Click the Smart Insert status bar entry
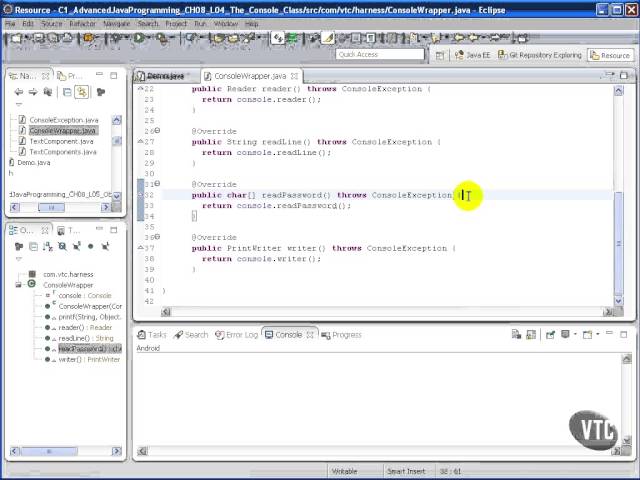This screenshot has width=640, height=480. (406, 471)
